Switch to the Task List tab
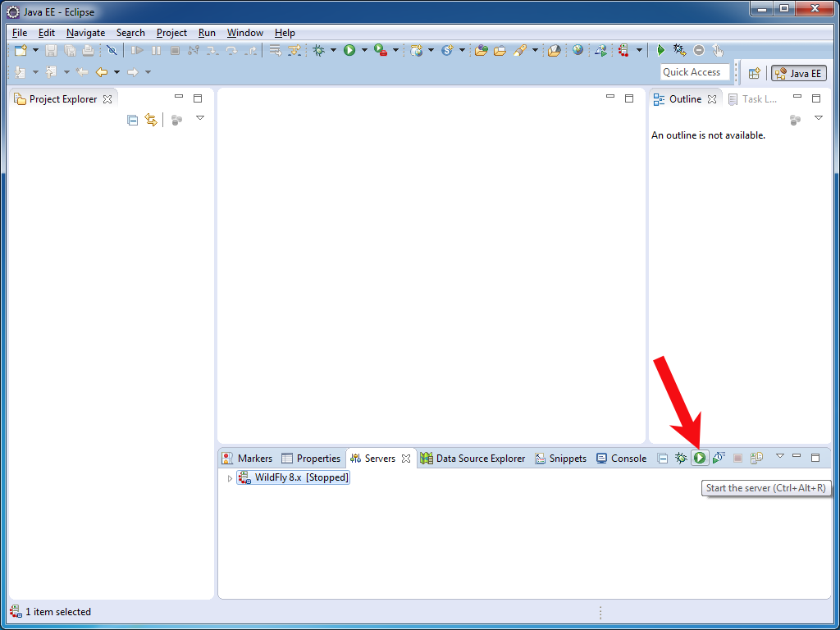Viewport: 840px width, 630px height. point(753,99)
